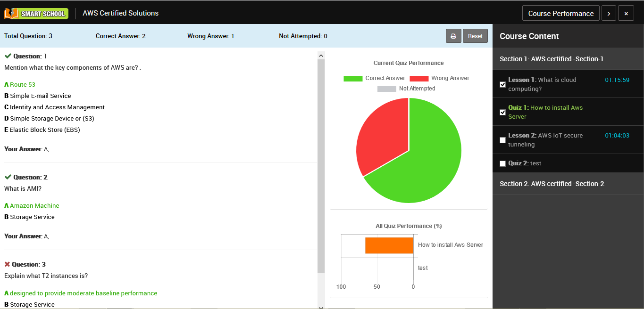This screenshot has height=309, width=644.
Task: Toggle the red Wrong Answer legend swatch
Action: 418,78
